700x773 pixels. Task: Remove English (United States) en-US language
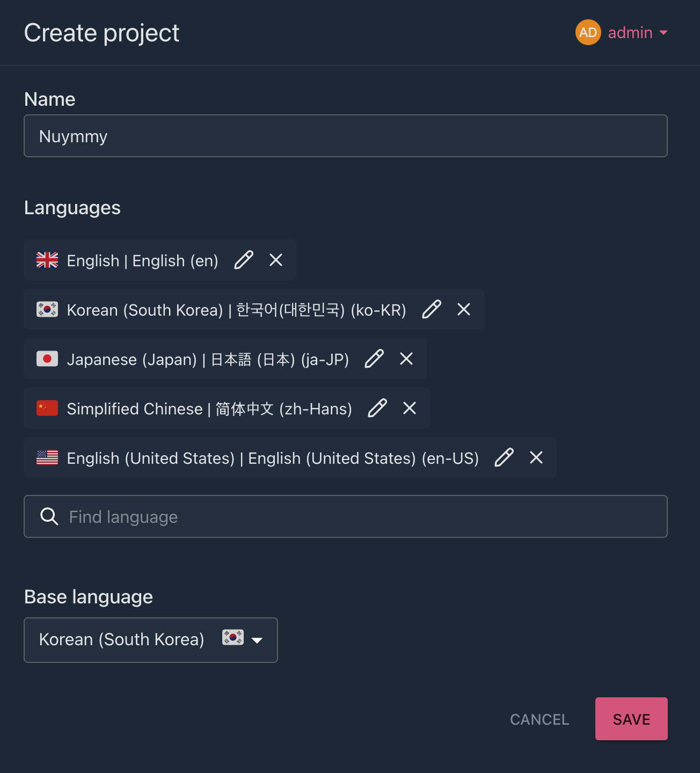pyautogui.click(x=536, y=457)
